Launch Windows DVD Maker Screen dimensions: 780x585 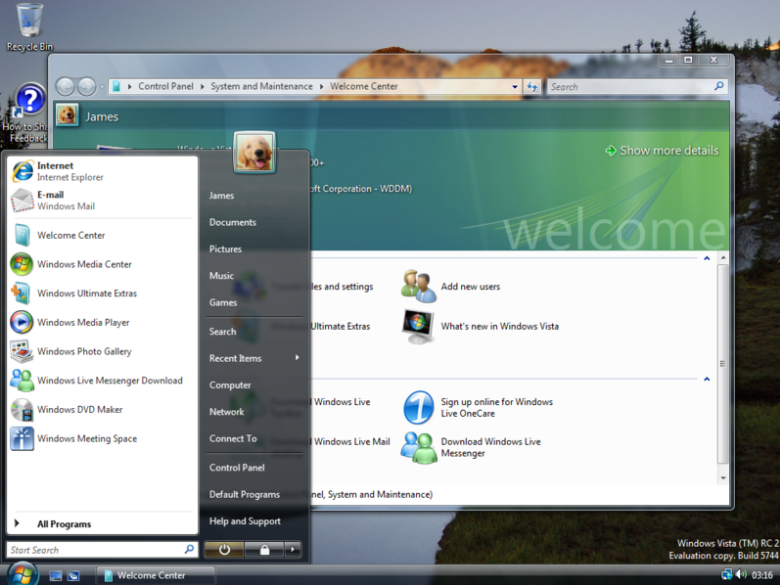coord(102,409)
